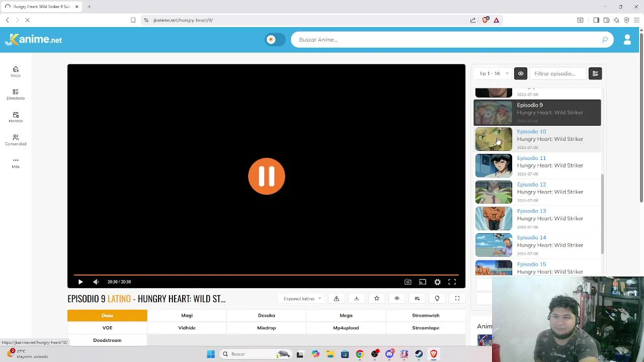Click the report warning triangle icon
Screen dimensions: 644x362
click(x=337, y=299)
